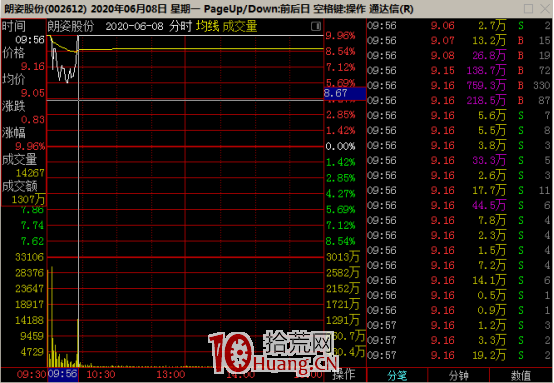
Task: Select the tick row with 138.7万 at 9.15
Action: click(459, 70)
